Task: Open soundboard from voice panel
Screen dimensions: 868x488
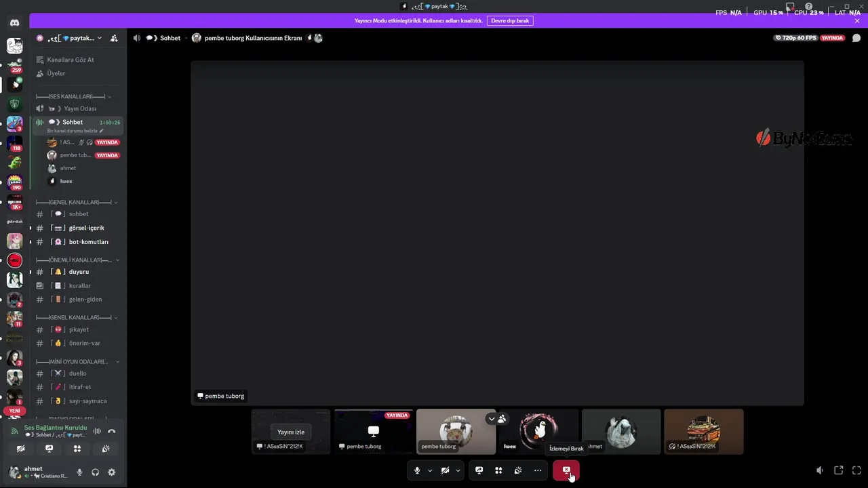Action: pos(106,449)
